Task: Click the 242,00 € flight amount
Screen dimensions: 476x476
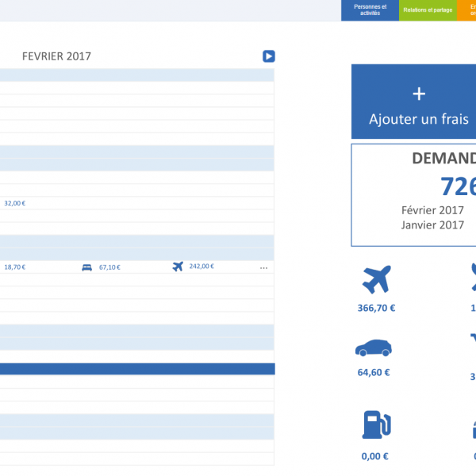Action: point(202,267)
